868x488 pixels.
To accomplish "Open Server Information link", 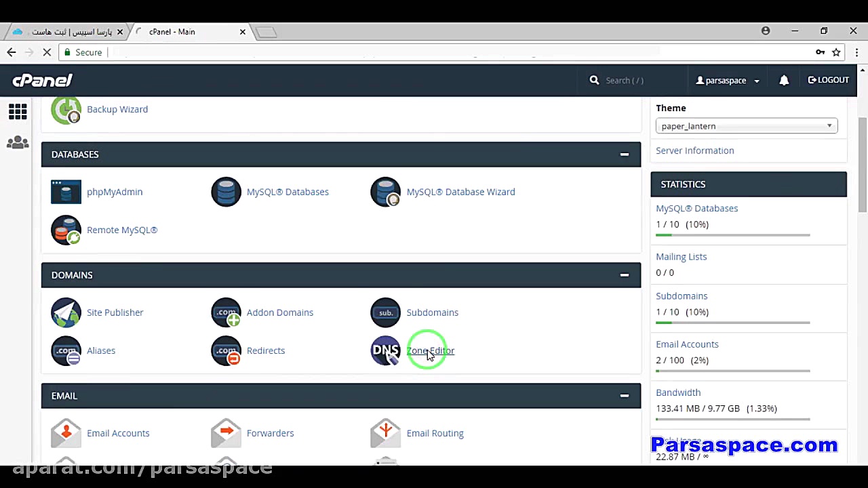I will tap(694, 150).
